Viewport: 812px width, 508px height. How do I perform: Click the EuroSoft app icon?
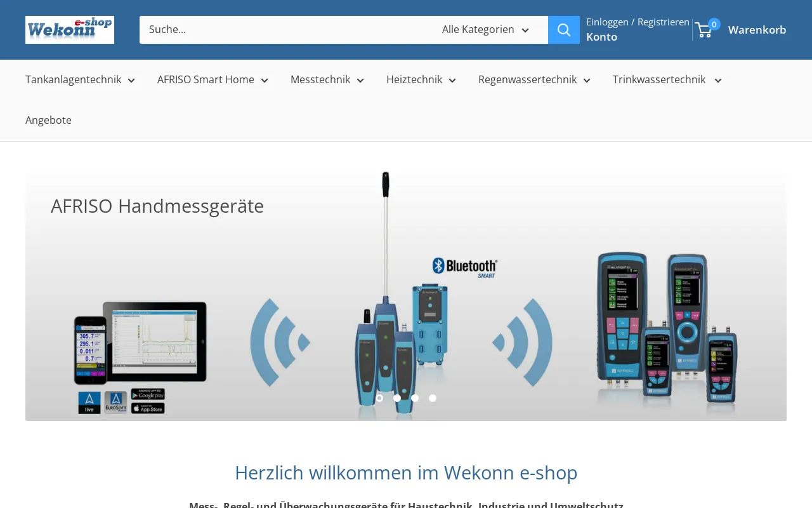point(115,403)
